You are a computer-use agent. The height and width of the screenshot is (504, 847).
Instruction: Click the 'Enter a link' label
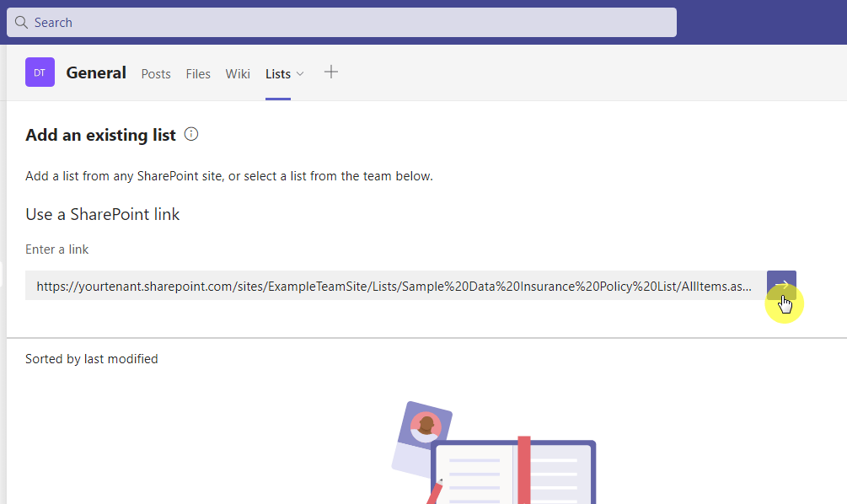tap(56, 249)
